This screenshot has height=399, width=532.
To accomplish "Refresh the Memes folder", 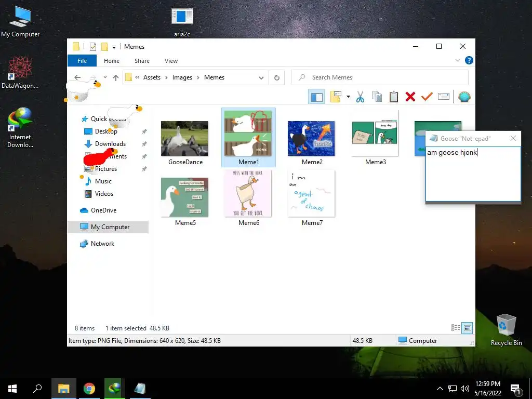I will [277, 78].
